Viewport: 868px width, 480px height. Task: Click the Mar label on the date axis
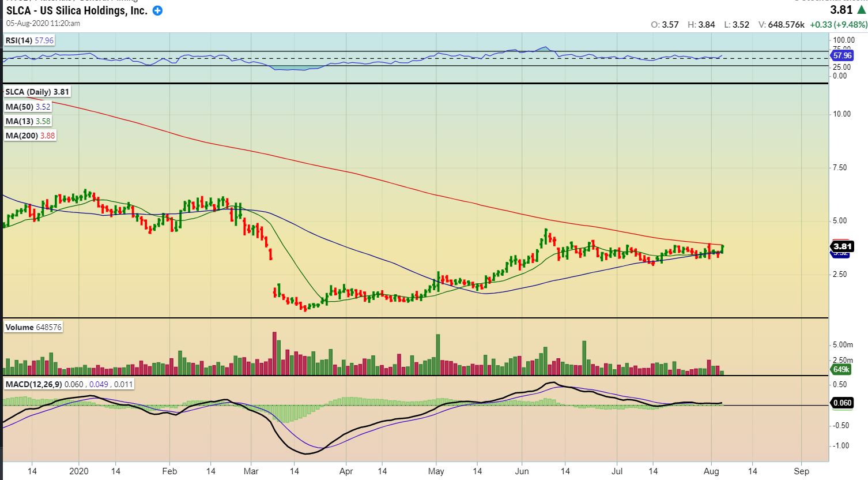251,471
